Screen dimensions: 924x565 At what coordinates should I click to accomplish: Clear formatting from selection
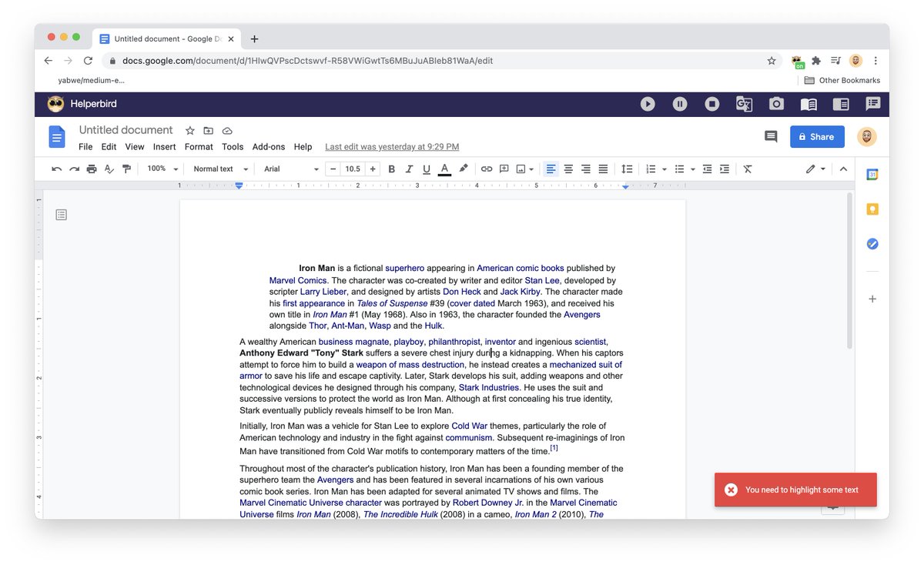[747, 169]
